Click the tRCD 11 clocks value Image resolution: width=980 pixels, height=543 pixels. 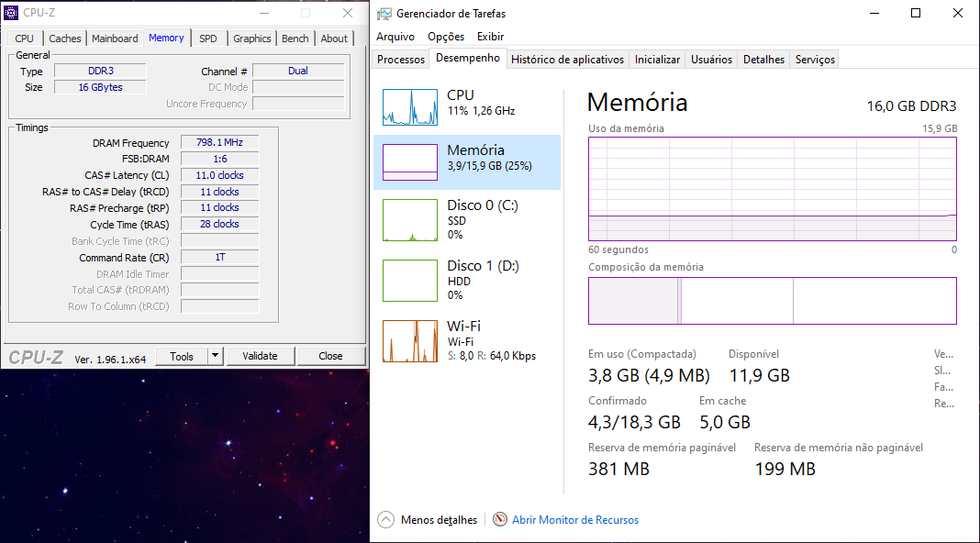point(220,191)
